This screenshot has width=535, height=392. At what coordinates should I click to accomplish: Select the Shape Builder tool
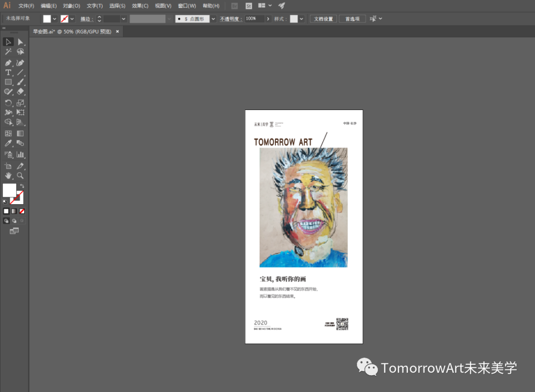(8, 122)
